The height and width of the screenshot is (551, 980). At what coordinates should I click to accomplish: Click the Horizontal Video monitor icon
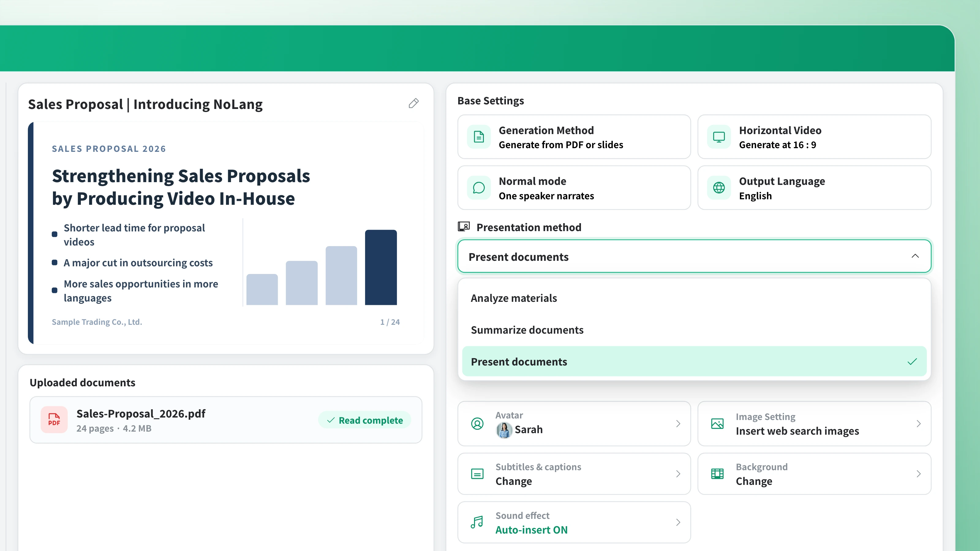point(719,137)
